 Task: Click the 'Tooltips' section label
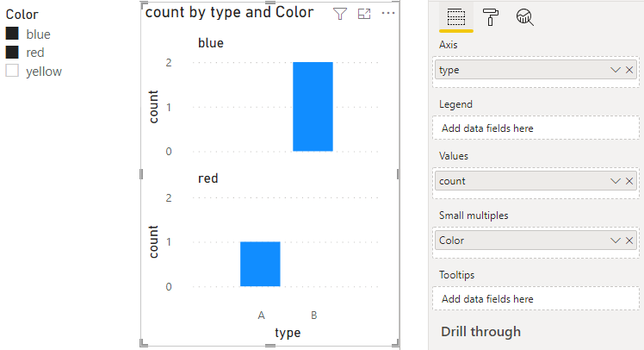(456, 275)
